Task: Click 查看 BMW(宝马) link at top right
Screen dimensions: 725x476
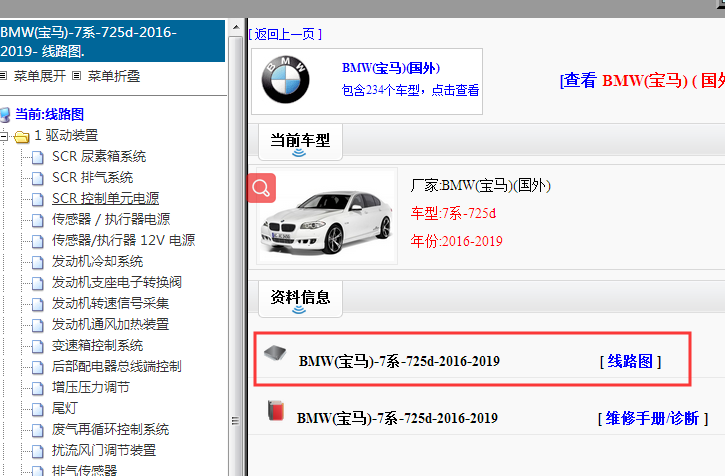Action: [642, 80]
